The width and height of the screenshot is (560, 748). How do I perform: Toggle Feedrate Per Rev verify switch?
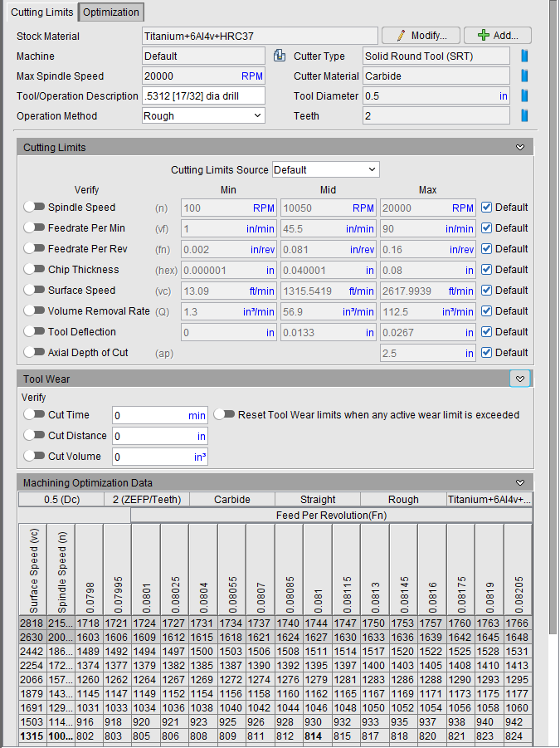pos(34,248)
